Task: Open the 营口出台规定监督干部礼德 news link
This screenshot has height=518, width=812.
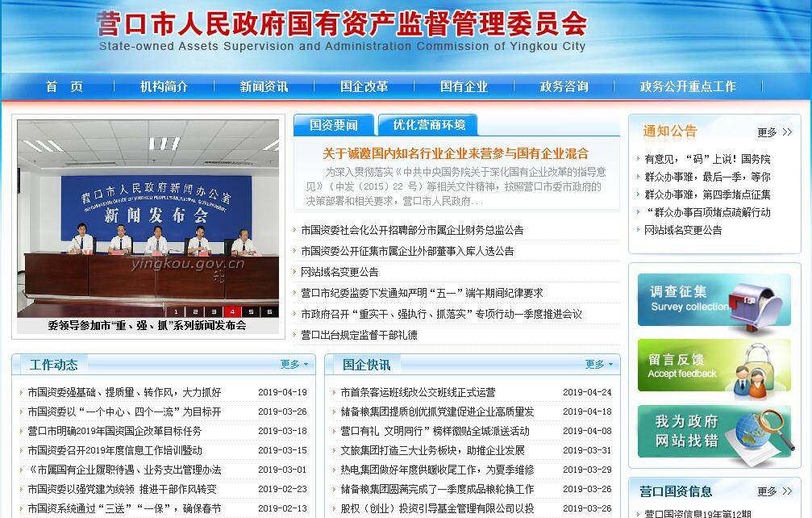Action: [359, 335]
